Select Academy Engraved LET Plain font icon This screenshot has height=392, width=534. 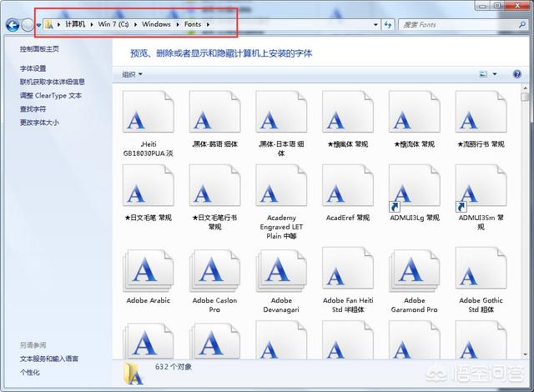click(281, 185)
